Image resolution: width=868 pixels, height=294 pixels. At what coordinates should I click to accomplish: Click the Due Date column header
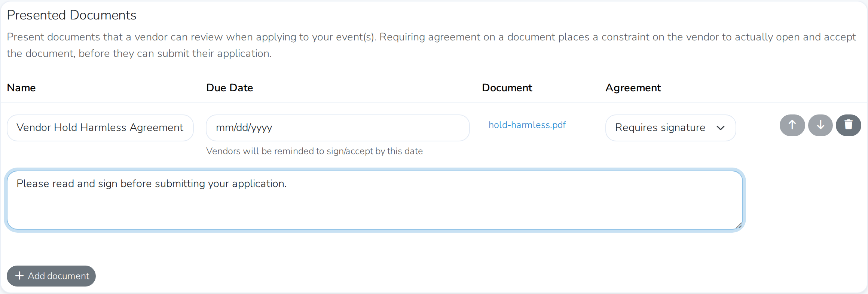(x=230, y=88)
